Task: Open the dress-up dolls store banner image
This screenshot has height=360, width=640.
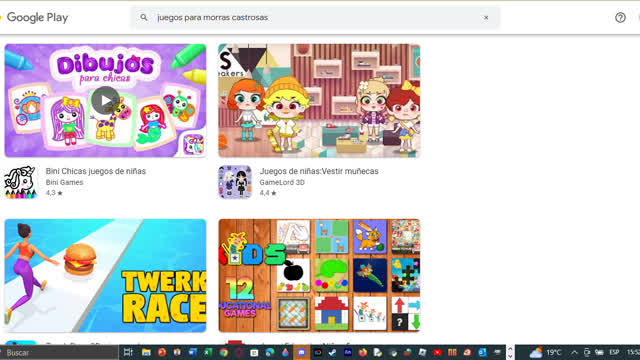Action: [319, 100]
